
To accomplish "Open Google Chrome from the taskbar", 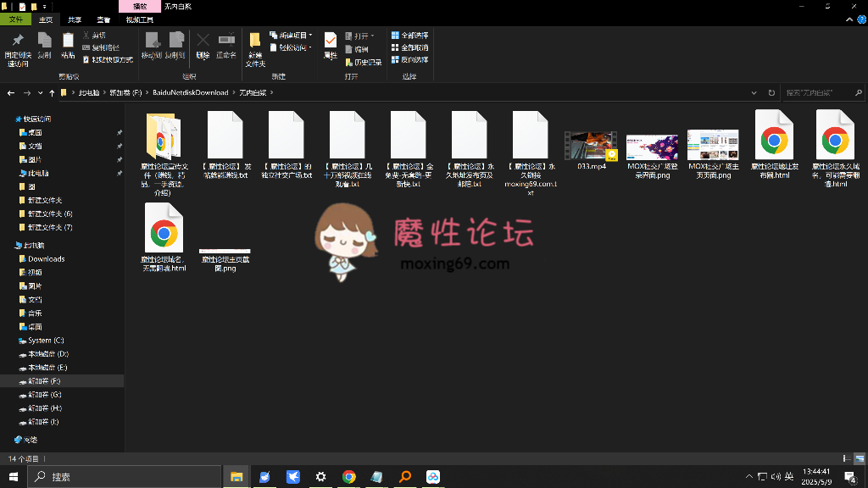I will coord(348,476).
